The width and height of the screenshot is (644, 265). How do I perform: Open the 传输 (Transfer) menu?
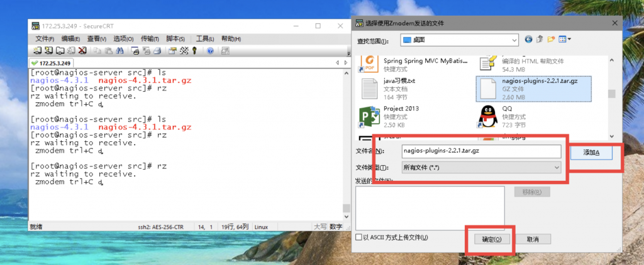tap(150, 39)
